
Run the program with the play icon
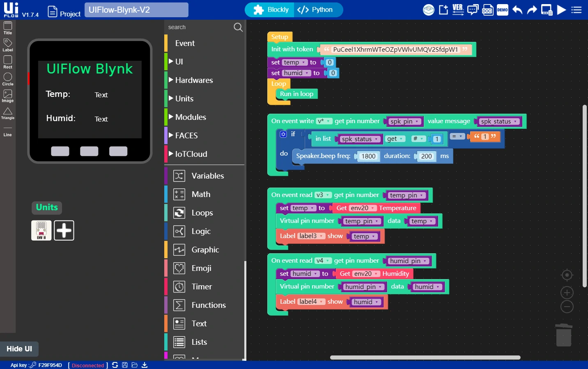click(x=561, y=9)
